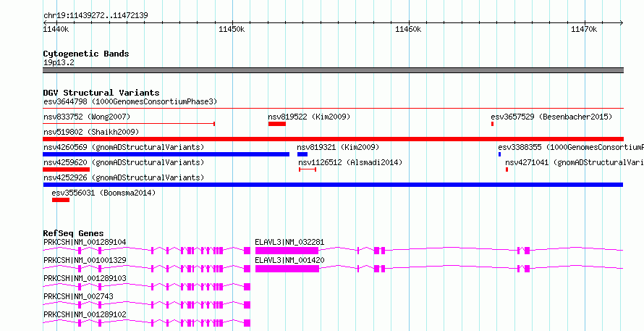Select the nsv4259620 red variant bar
Screen dimensions: 644x331
pos(66,169)
